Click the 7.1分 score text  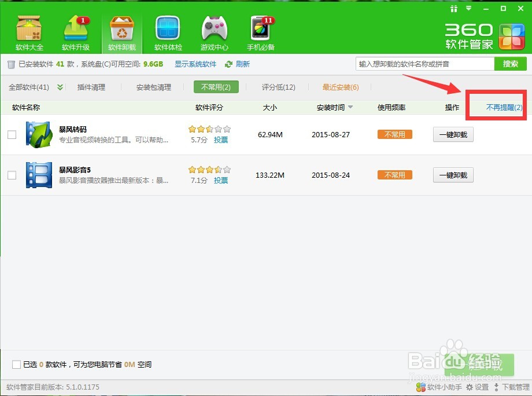pyautogui.click(x=199, y=180)
